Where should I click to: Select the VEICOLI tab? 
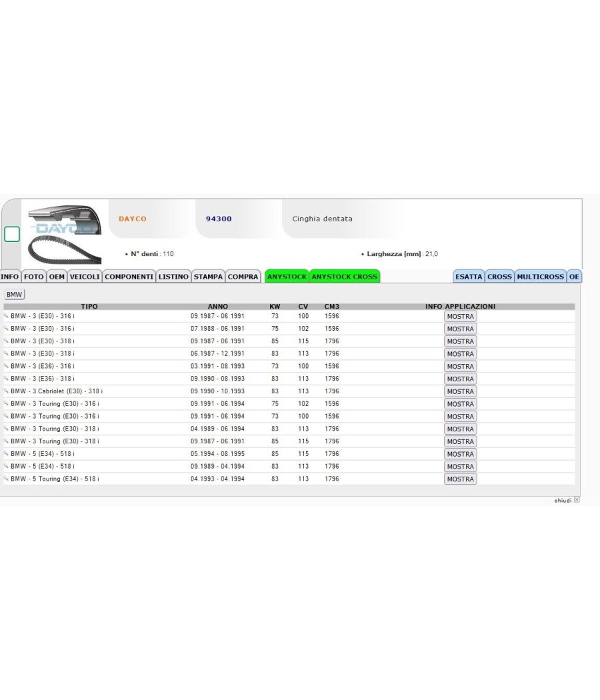[85, 277]
